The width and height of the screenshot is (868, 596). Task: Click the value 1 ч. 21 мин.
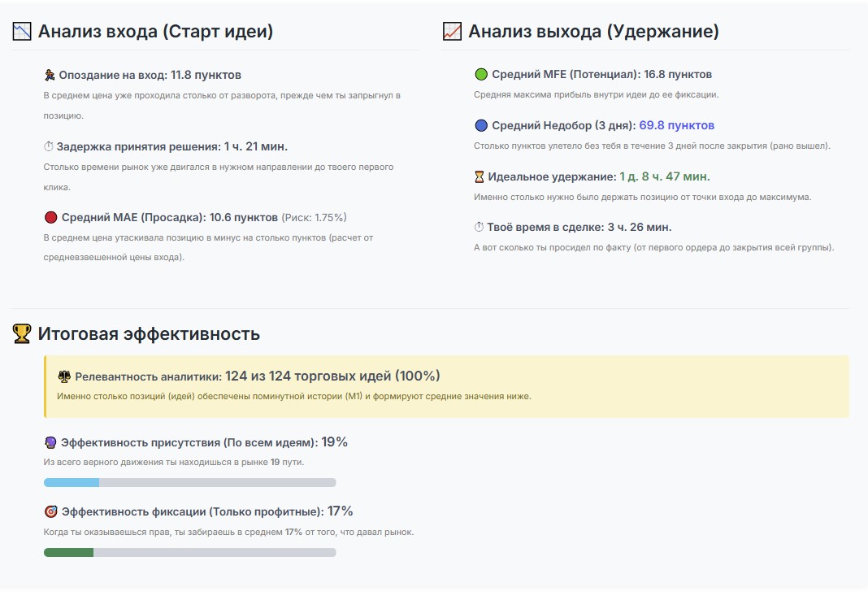[x=256, y=146]
